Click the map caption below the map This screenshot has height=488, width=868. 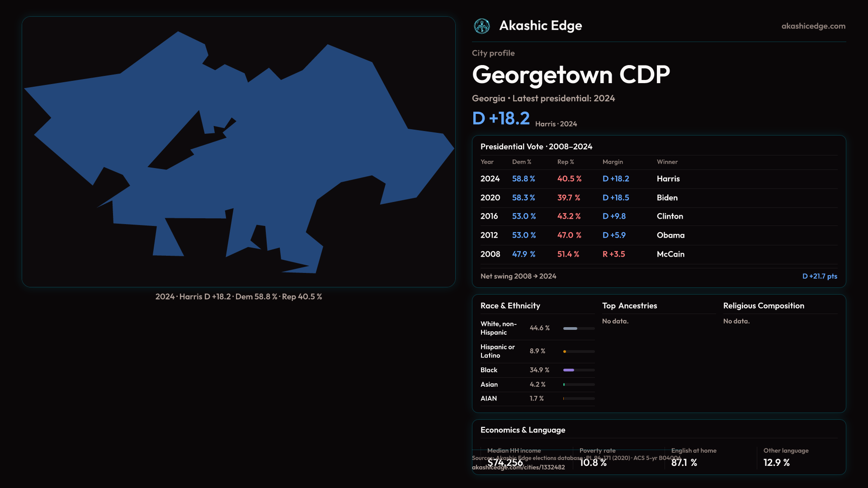tap(238, 297)
